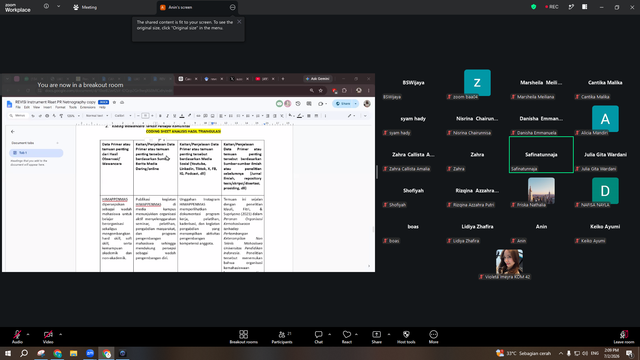Select NAFISA NAYLA avatar tile
This screenshot has width=640, height=360.
coord(605,191)
